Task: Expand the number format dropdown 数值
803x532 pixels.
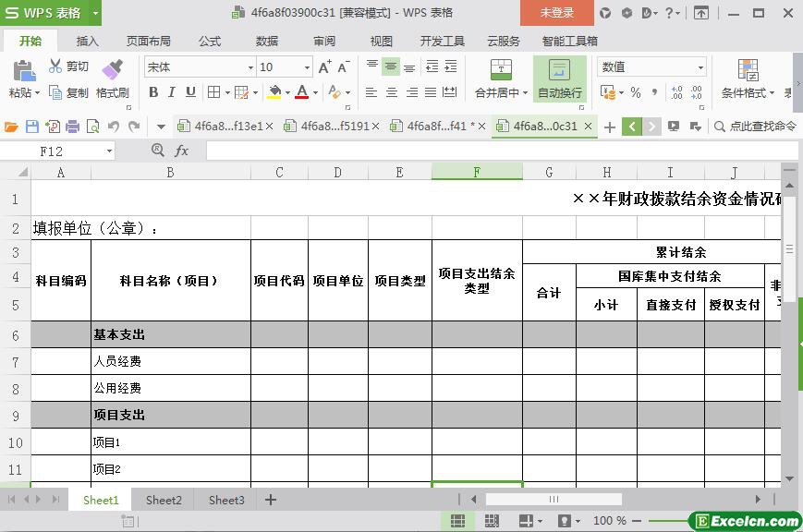Action: pos(700,67)
